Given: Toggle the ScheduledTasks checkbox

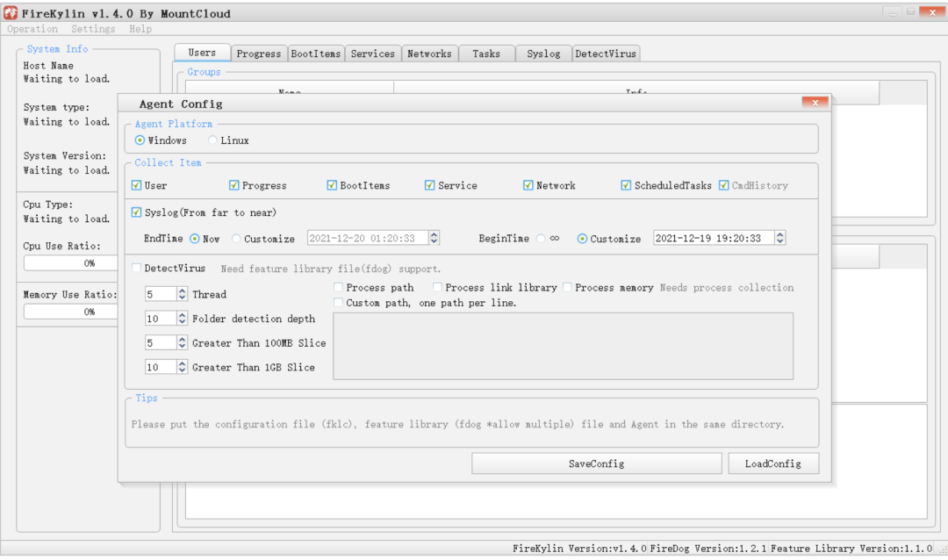Looking at the screenshot, I should pyautogui.click(x=626, y=185).
